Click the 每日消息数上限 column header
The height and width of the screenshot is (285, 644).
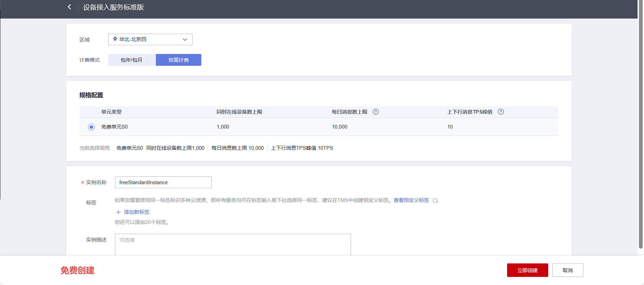pyautogui.click(x=350, y=112)
